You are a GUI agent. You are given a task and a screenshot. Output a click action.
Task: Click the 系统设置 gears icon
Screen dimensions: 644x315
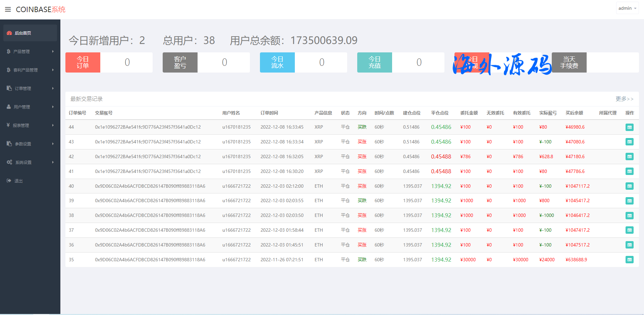[x=9, y=162]
